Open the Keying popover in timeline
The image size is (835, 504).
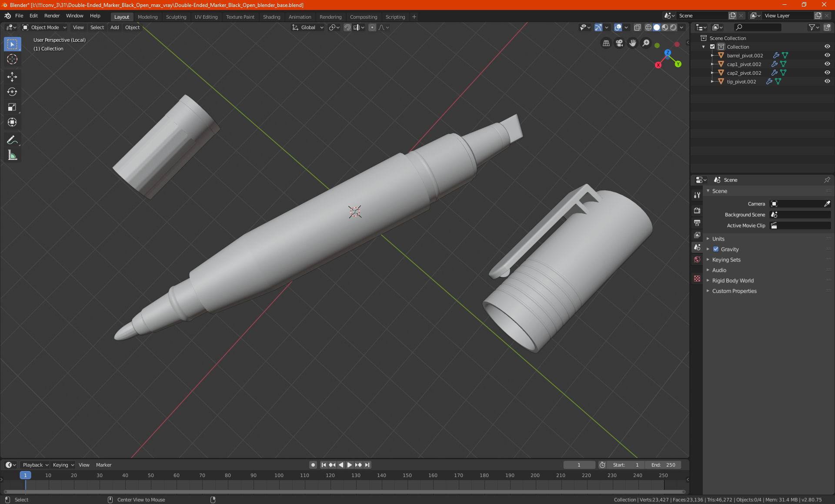point(63,465)
